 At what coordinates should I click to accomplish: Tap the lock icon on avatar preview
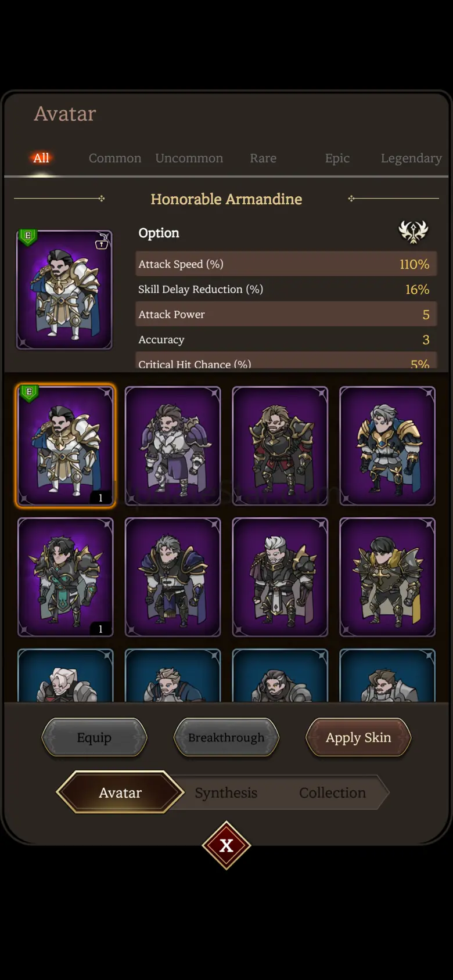tap(102, 241)
